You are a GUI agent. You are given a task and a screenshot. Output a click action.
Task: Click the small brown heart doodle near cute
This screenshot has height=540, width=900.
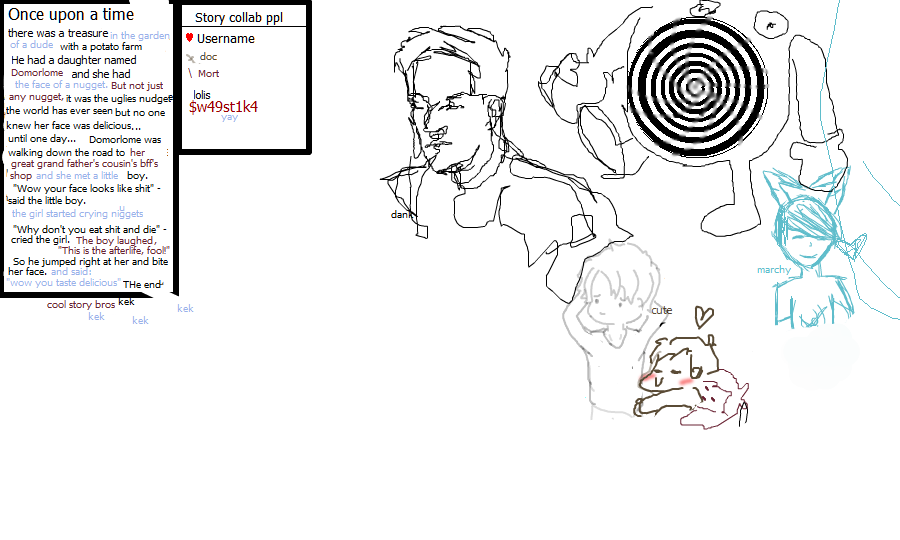pos(706,318)
